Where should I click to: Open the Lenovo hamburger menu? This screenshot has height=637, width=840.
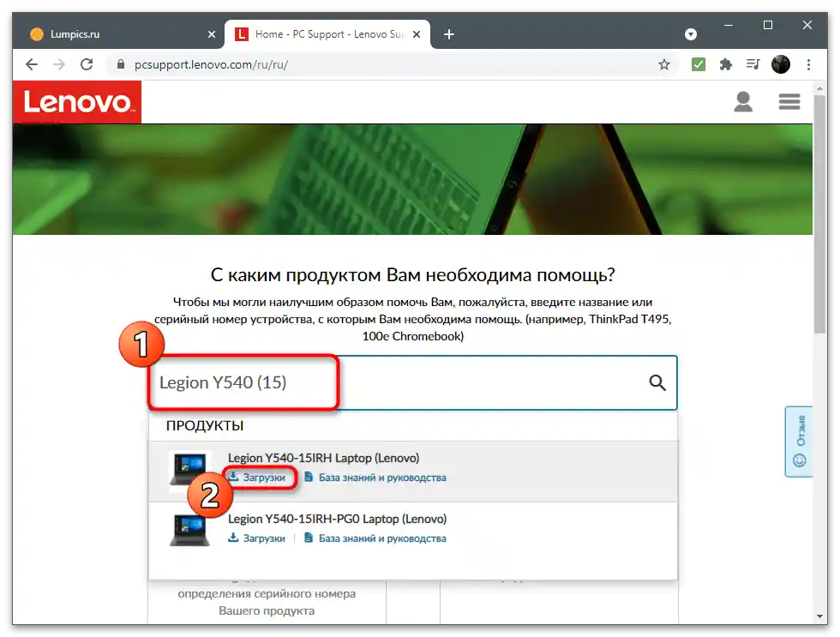click(x=789, y=101)
